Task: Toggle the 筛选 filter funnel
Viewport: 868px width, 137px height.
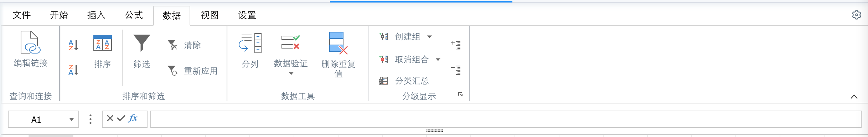Action: coord(141,52)
